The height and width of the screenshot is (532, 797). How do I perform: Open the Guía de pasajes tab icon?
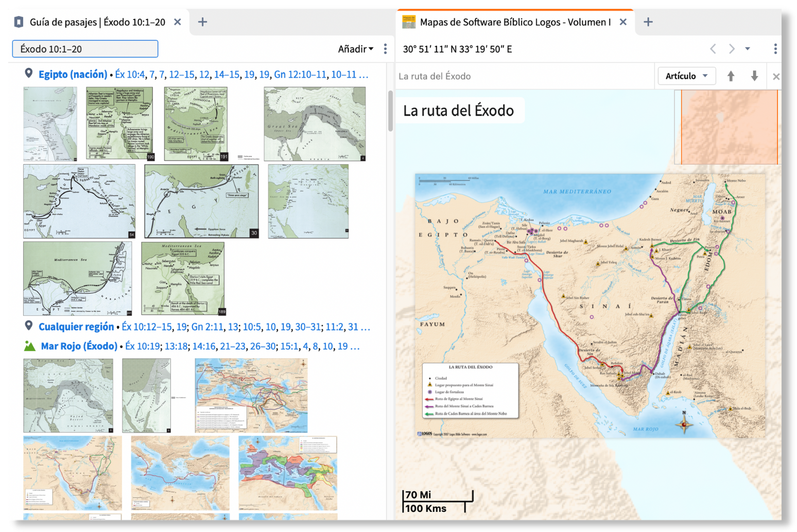click(x=19, y=22)
